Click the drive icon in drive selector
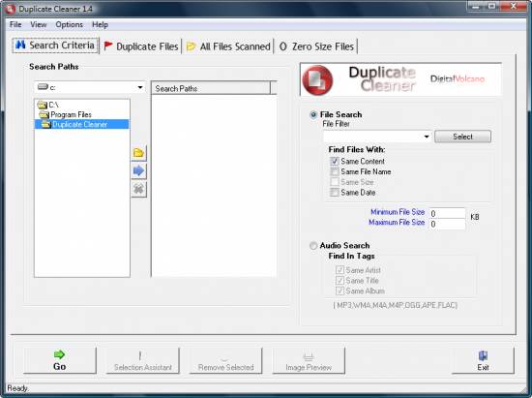532x398 pixels. point(43,87)
